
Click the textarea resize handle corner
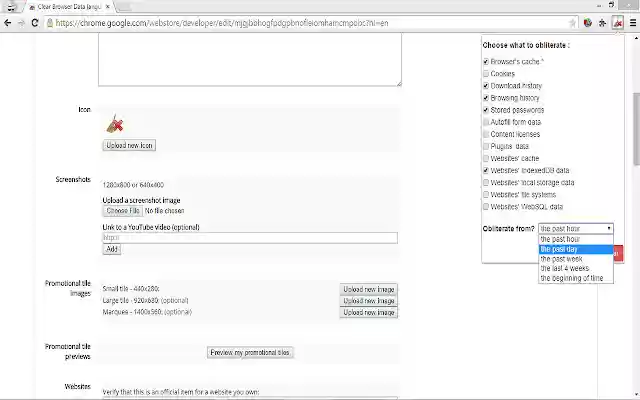[x=399, y=84]
